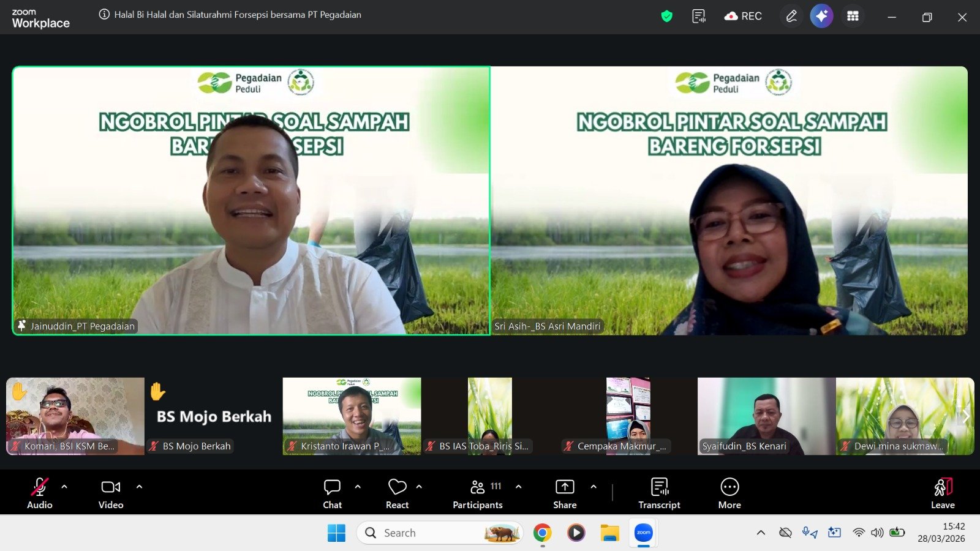The width and height of the screenshot is (980, 551).
Task: Open the React emoji menu
Action: tap(397, 493)
